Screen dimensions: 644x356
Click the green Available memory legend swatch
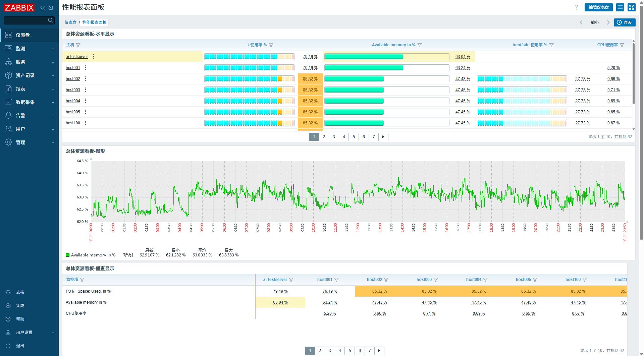68,255
